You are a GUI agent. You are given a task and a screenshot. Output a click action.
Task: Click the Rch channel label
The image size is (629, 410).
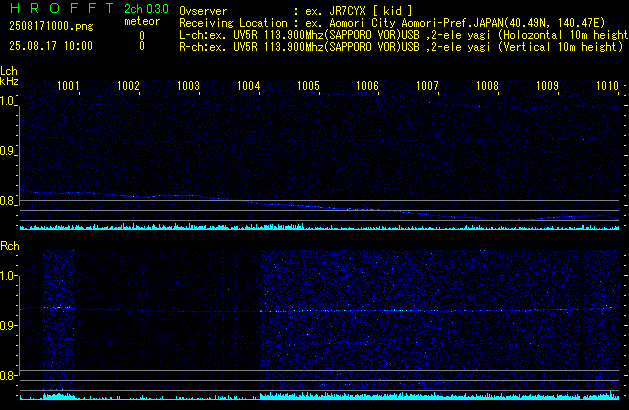[10, 246]
